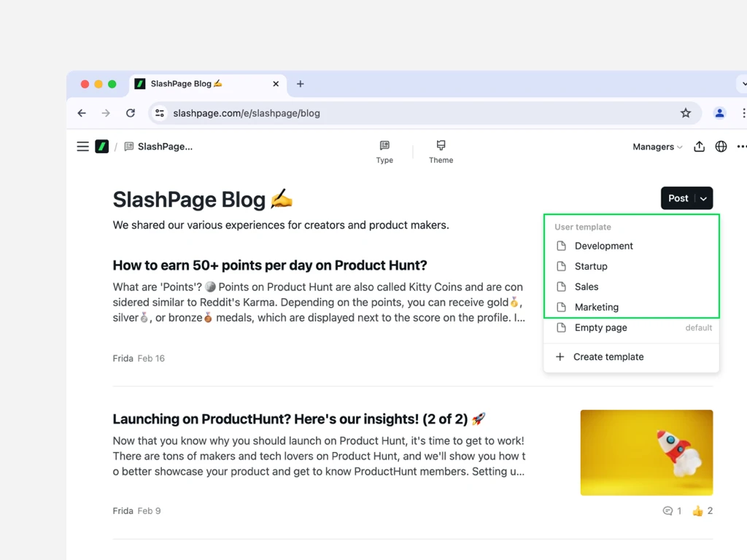Click the globe visibility icon

coord(721,147)
